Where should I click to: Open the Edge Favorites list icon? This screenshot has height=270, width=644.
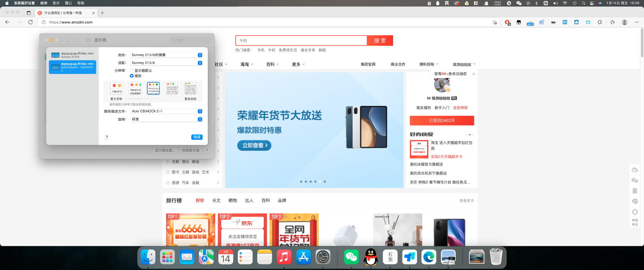pos(612,22)
